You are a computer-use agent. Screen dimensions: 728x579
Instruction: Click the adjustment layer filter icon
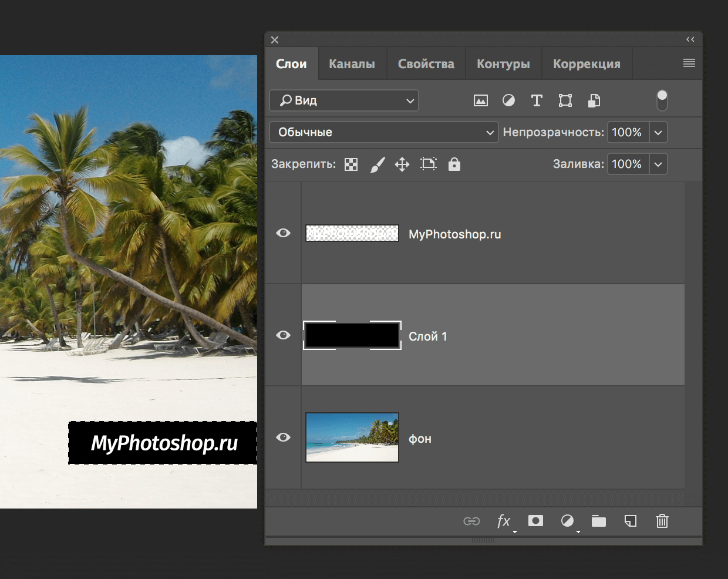pos(508,100)
